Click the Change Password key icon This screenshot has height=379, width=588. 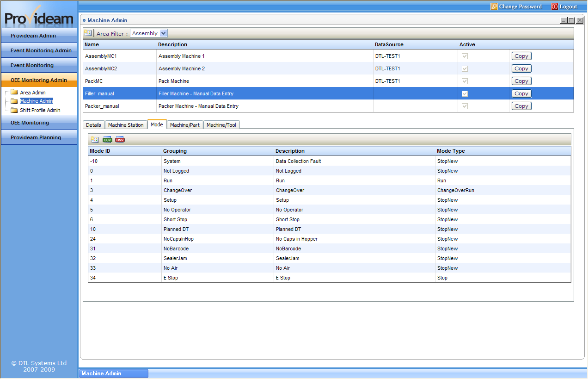(494, 6)
